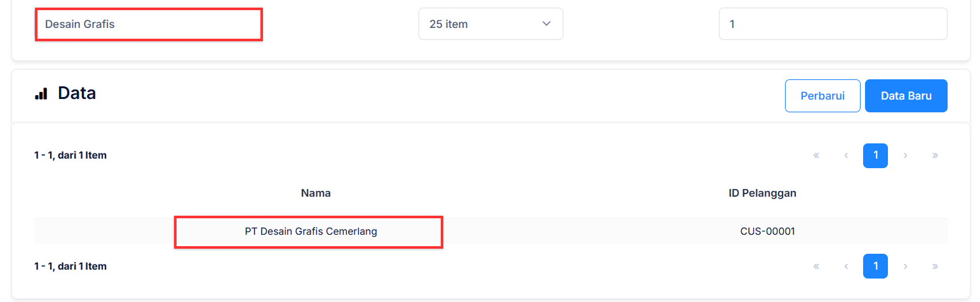This screenshot has height=302, width=980.
Task: Click the bar chart icon beside Data
Action: [x=41, y=94]
